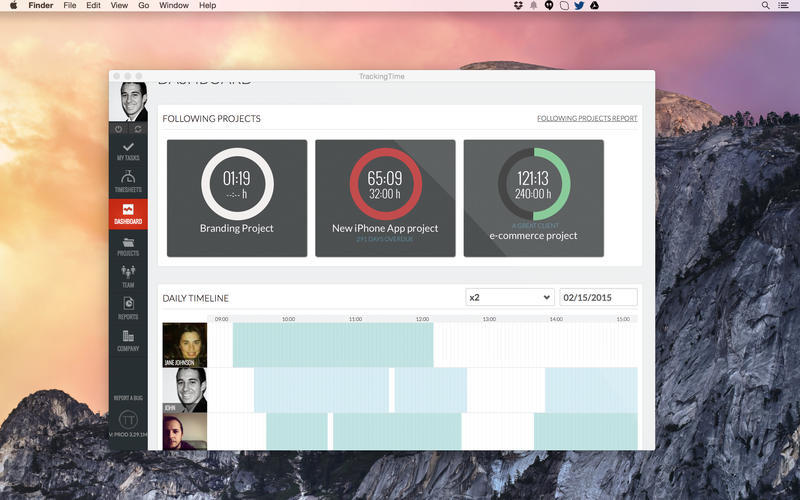800x500 pixels.
Task: Go to the Projects section
Action: [x=128, y=246]
